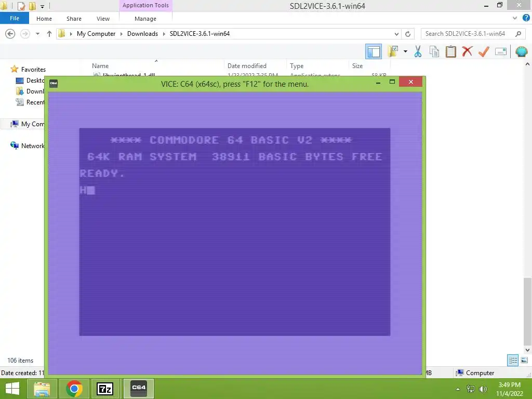Image resolution: width=532 pixels, height=399 pixels.
Task: Refresh the folder view
Action: coord(408,34)
